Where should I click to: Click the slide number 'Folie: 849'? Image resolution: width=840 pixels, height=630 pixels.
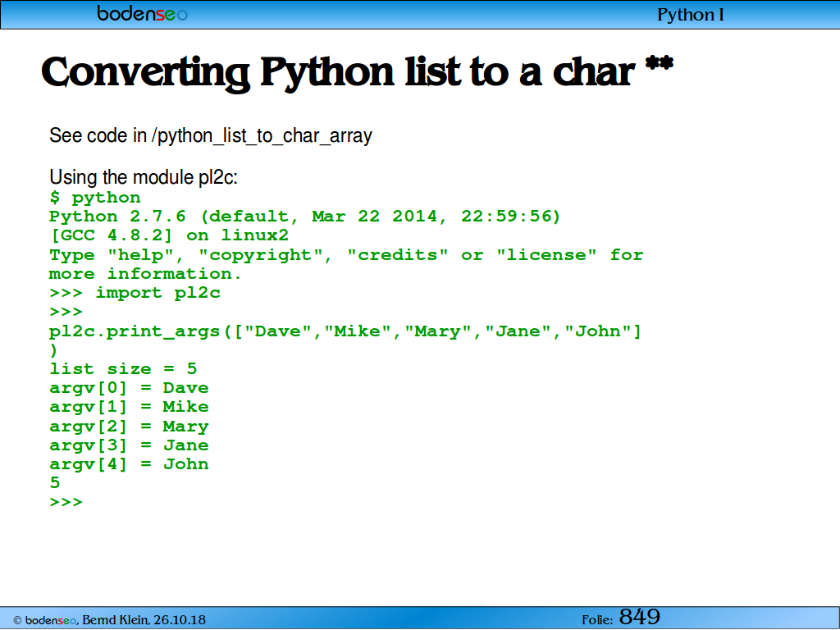[x=621, y=617]
